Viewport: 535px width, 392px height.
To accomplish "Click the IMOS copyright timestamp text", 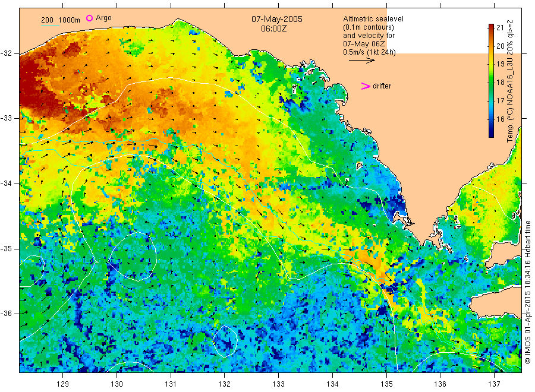I will (528, 292).
